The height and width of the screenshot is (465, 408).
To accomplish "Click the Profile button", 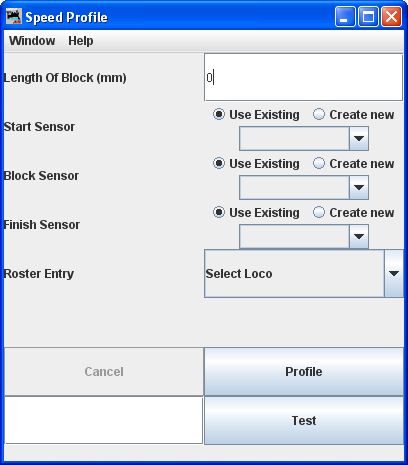I will click(304, 372).
